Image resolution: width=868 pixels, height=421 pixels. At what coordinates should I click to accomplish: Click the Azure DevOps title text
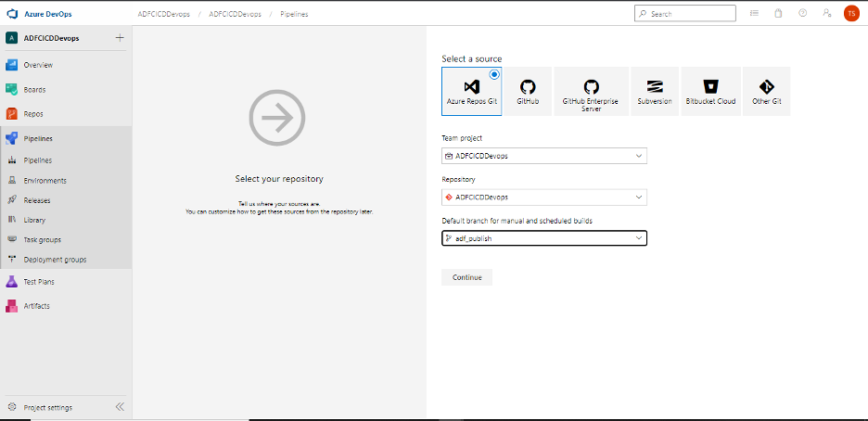pyautogui.click(x=48, y=14)
